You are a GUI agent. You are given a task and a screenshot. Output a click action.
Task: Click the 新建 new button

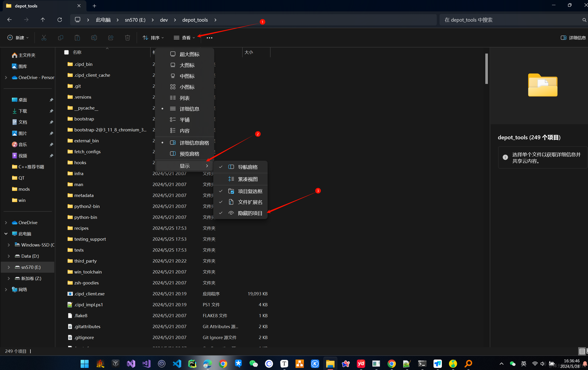point(18,38)
